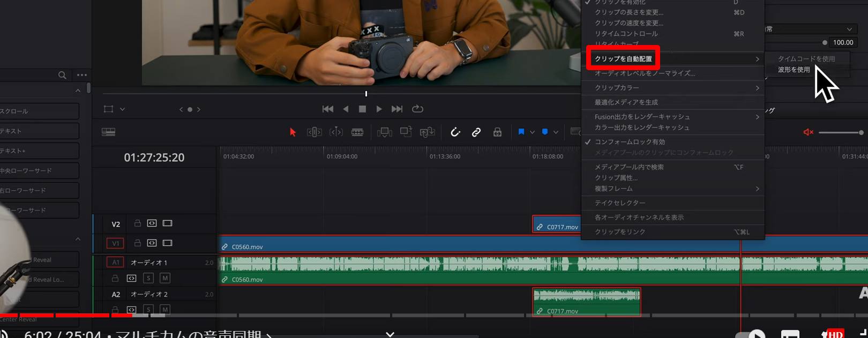Choose 波形を使用 from the submenu
Screen dimensions: 868x338
(x=794, y=70)
